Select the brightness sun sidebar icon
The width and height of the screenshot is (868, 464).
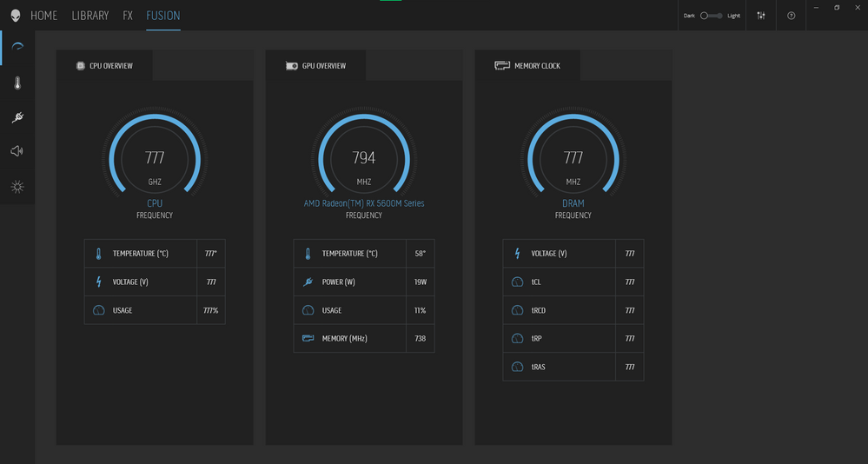[x=17, y=187]
